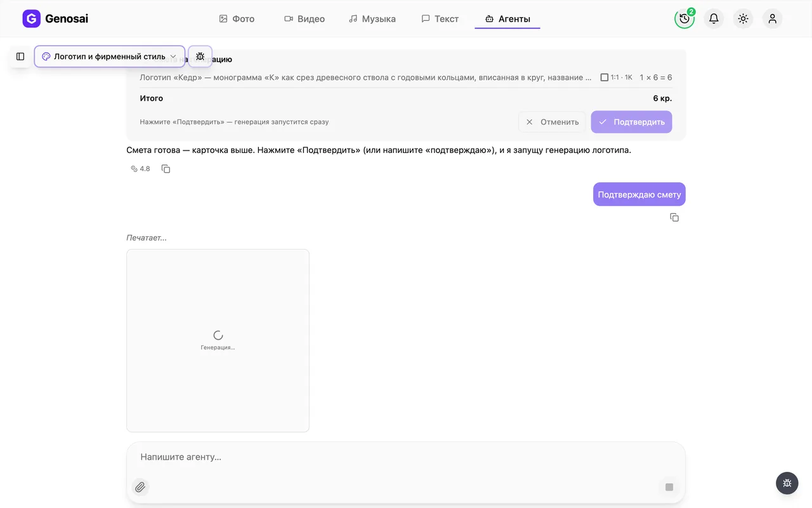Click the 4.8 credits cost indicator
Image resolution: width=812 pixels, height=508 pixels.
[140, 169]
